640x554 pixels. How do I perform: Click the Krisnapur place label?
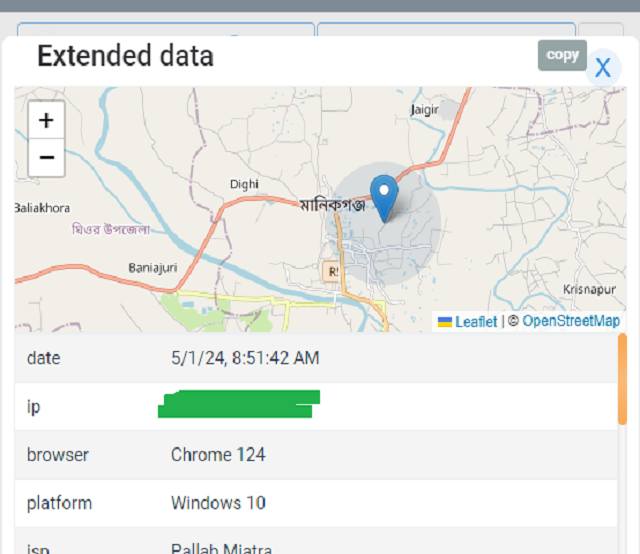(x=591, y=288)
